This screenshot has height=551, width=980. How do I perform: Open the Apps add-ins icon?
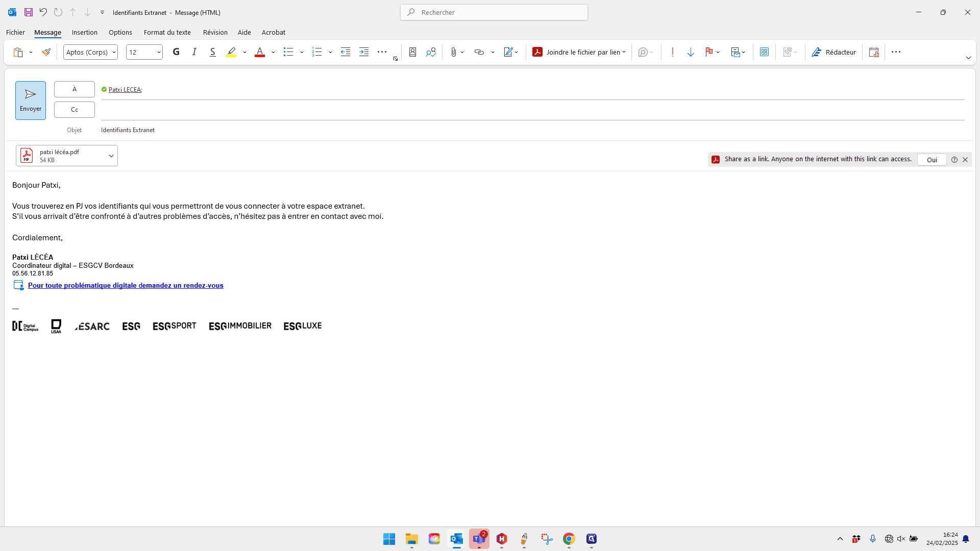(764, 52)
